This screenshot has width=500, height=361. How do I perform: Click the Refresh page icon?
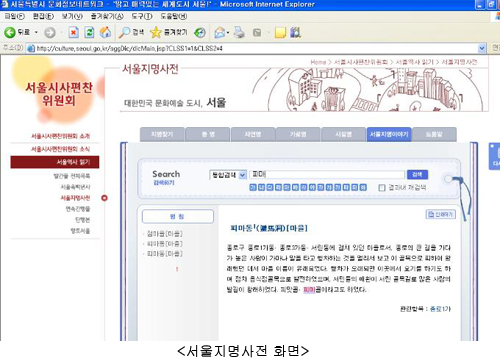[x=89, y=32]
